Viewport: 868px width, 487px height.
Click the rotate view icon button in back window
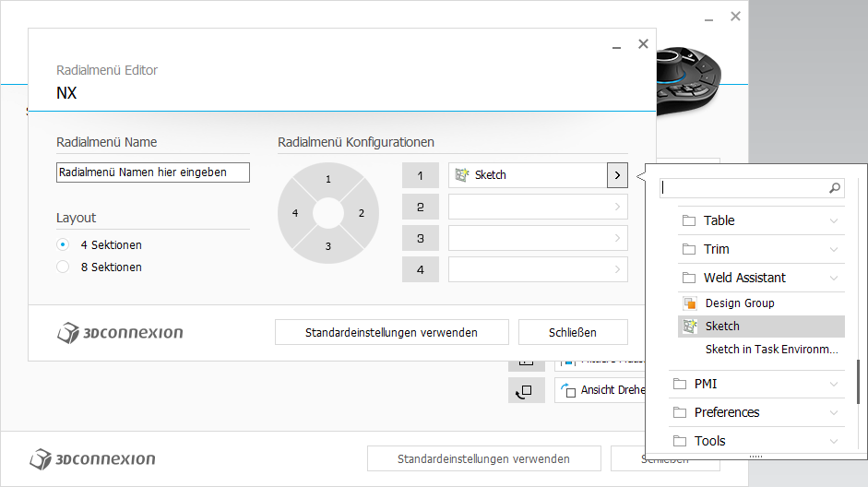point(527,390)
